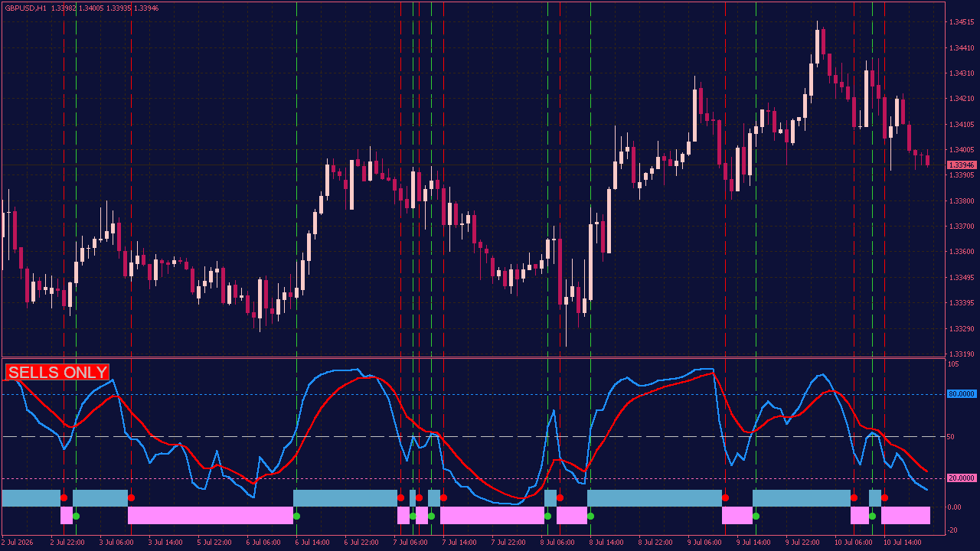Click the 8 Jul 14:00 time label
The height and width of the screenshot is (551, 980).
(x=606, y=542)
